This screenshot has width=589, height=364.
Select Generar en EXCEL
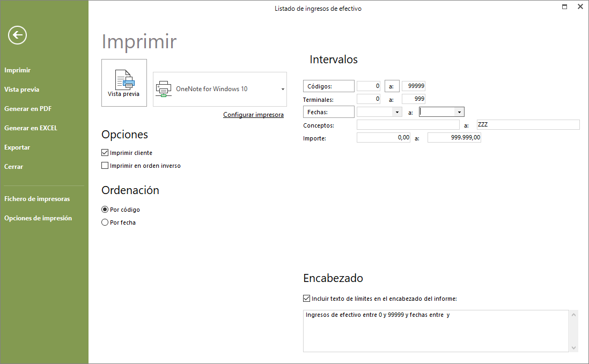31,128
